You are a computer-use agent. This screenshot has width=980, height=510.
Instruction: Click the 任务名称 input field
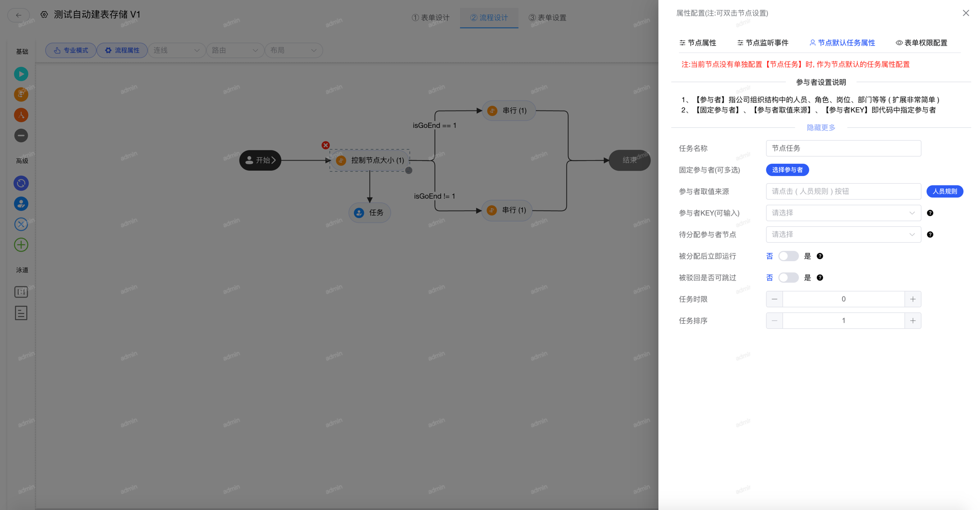[x=843, y=148]
